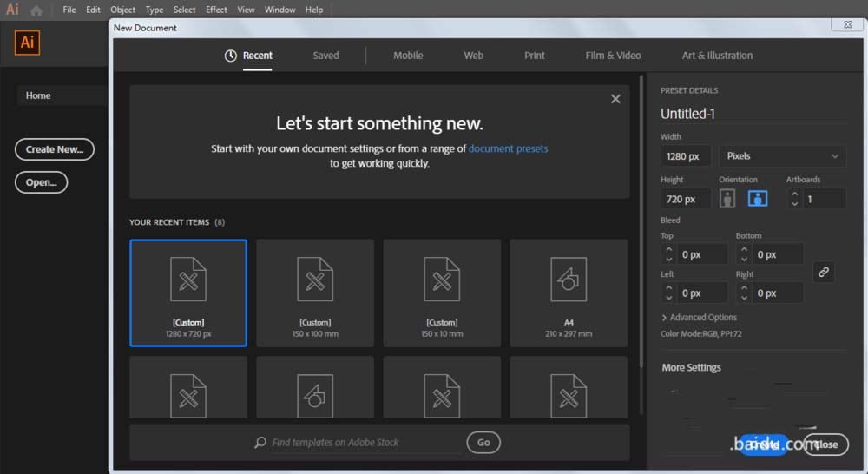Switch to the Art & Illustration tab

pyautogui.click(x=717, y=56)
